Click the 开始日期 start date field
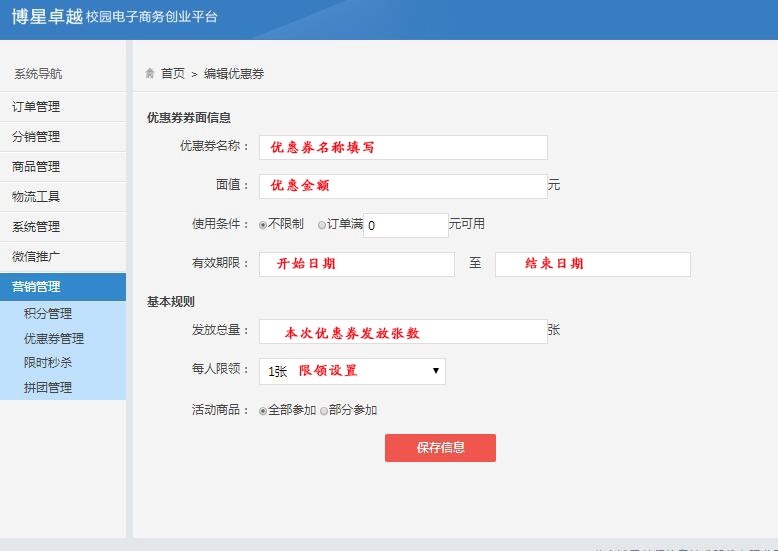The width and height of the screenshot is (778, 551). tap(357, 264)
